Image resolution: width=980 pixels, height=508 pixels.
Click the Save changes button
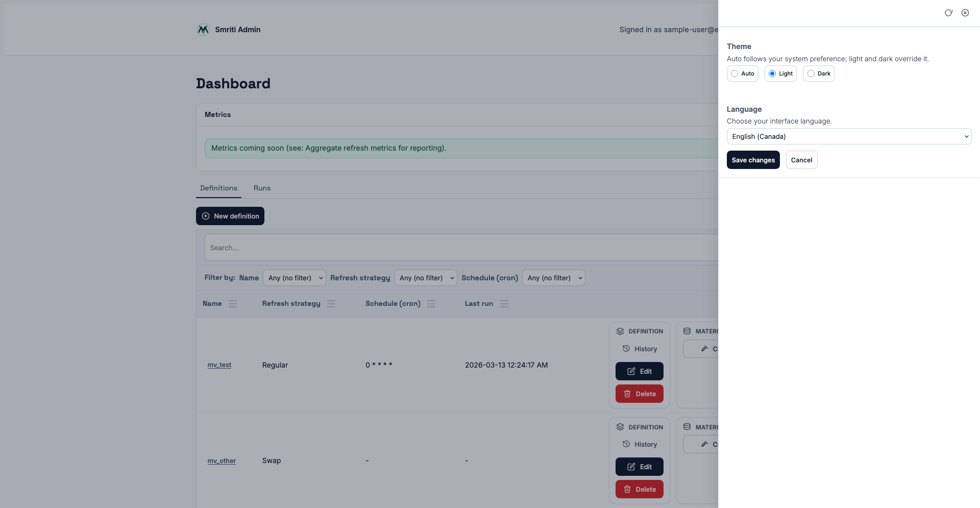pyautogui.click(x=753, y=160)
